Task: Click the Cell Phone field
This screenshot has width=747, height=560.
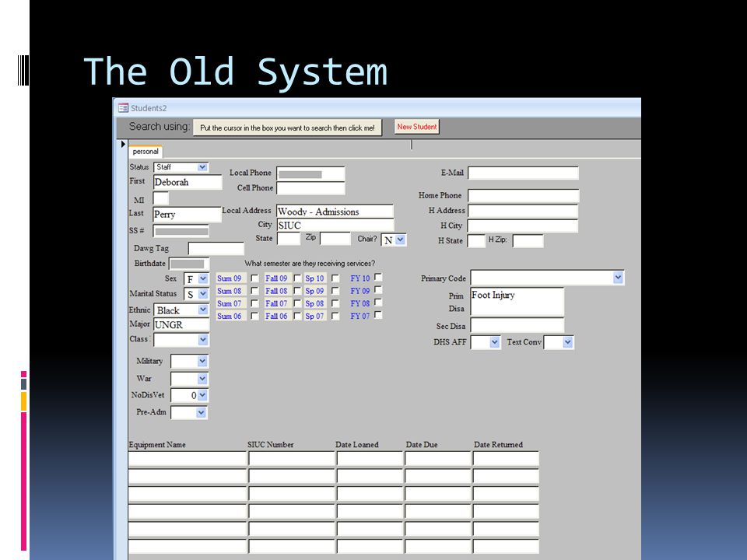Action: pos(310,187)
